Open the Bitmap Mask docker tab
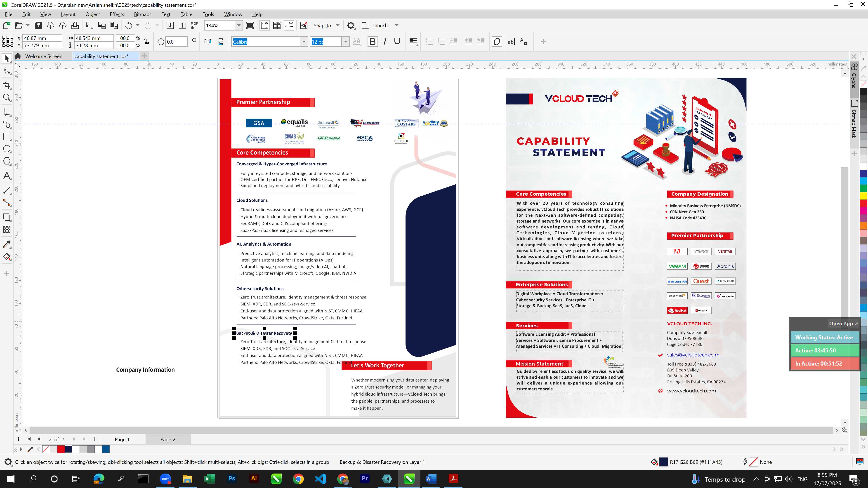868x488 pixels. [x=854, y=120]
